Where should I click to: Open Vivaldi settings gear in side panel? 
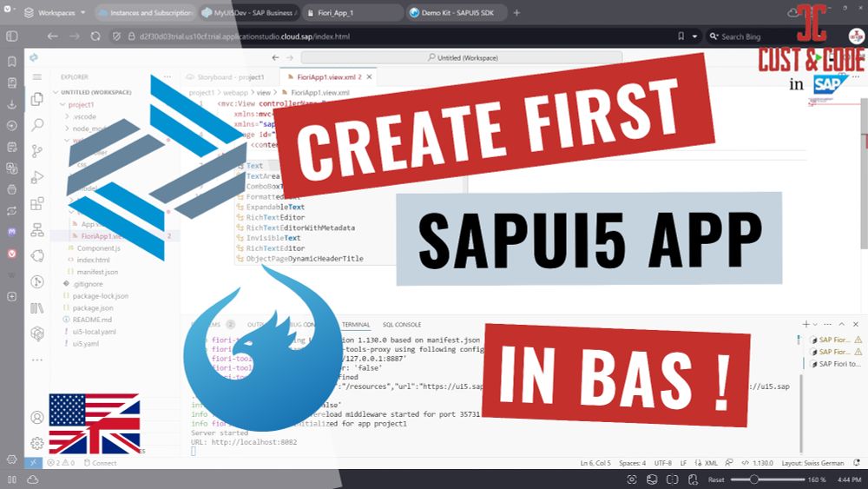[x=11, y=459]
